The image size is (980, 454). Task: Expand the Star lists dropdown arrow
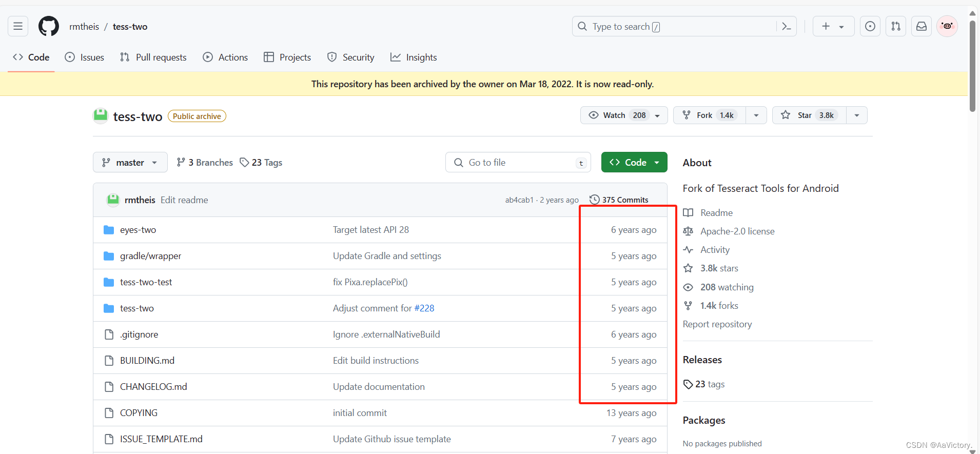(857, 115)
